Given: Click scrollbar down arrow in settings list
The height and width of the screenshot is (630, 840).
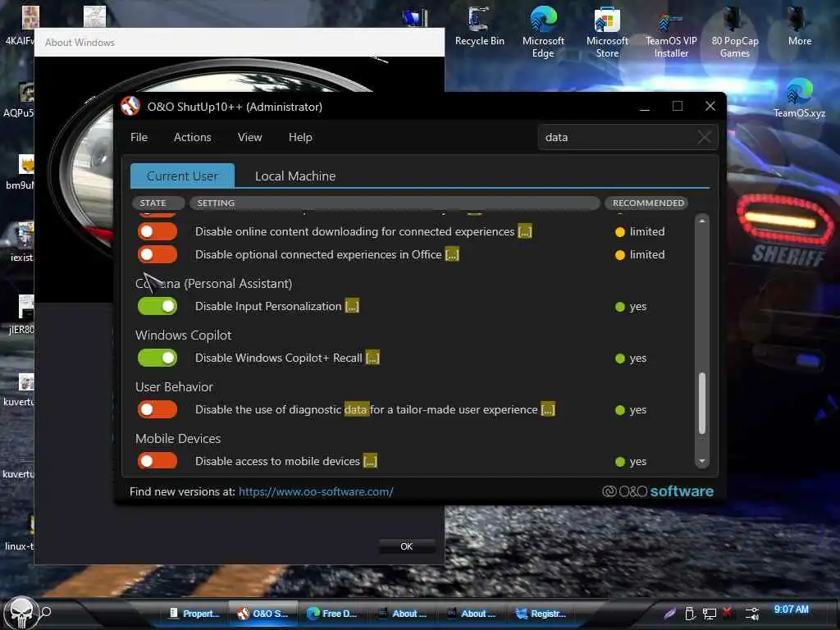Looking at the screenshot, I should (x=702, y=461).
